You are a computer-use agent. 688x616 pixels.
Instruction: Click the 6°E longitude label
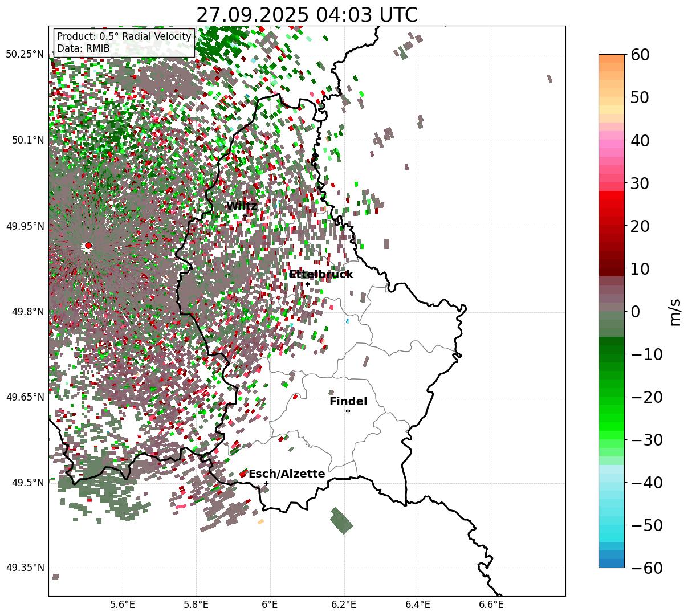270,604
